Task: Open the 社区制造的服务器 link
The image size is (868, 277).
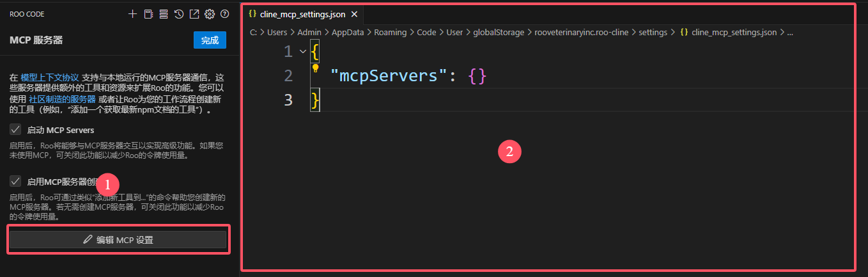Action: (62, 99)
